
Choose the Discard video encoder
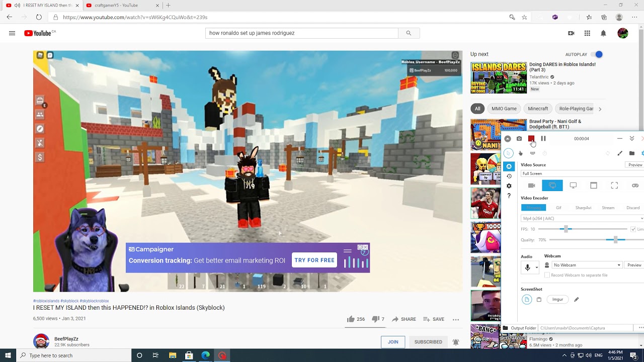(633, 208)
